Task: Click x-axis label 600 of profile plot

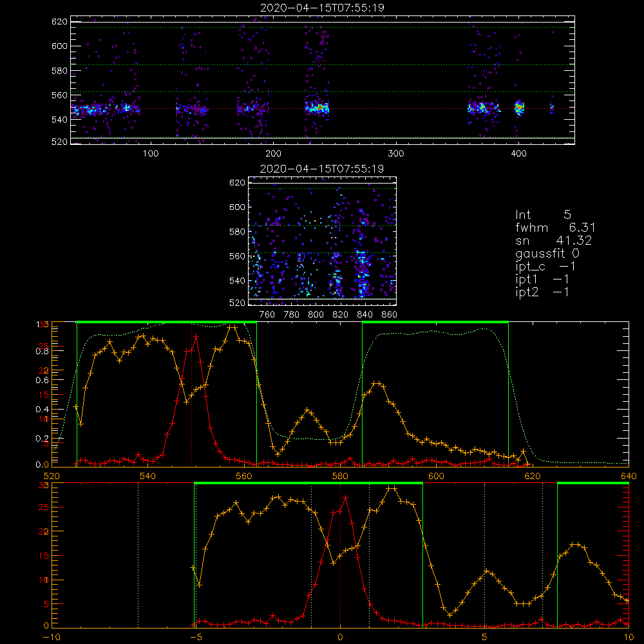Action: pyautogui.click(x=436, y=476)
